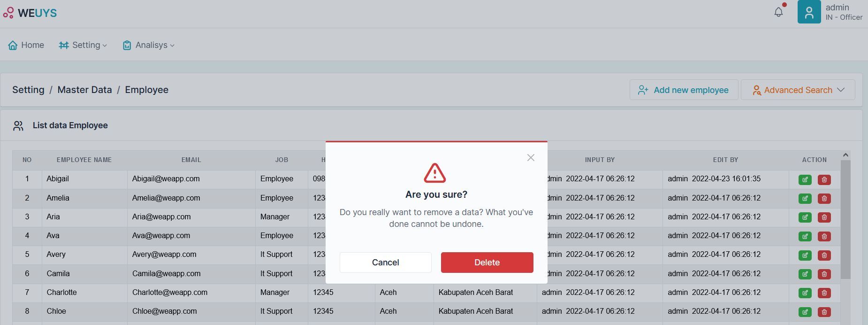Click red trash icon for Chloe
The width and height of the screenshot is (868, 325).
point(824,312)
